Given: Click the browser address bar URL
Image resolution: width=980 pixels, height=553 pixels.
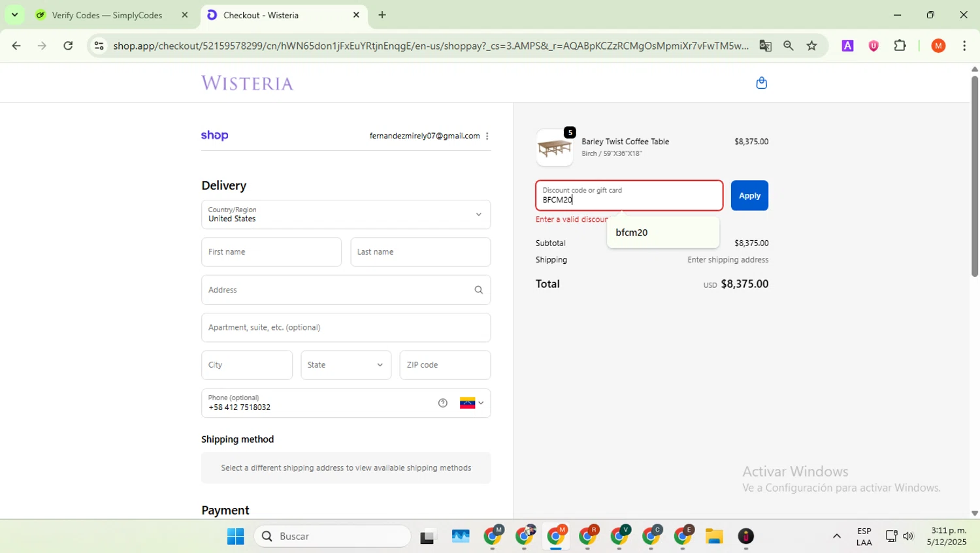Looking at the screenshot, I should 431,46.
